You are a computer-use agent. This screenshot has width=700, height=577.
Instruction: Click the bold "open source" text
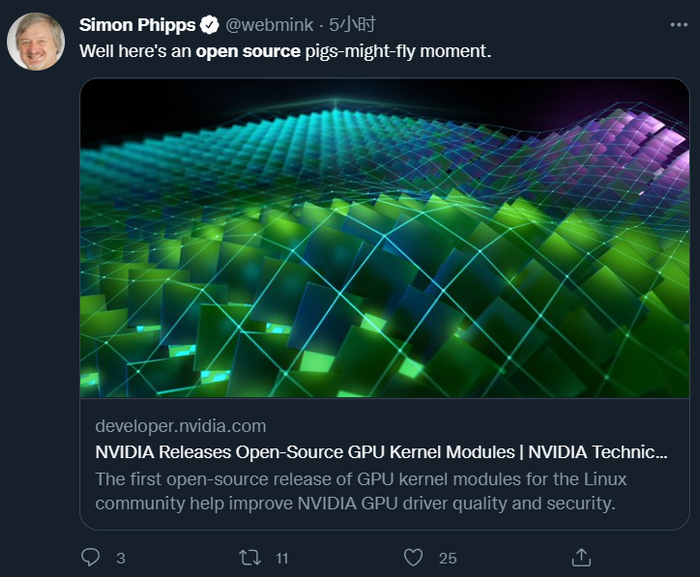(248, 50)
